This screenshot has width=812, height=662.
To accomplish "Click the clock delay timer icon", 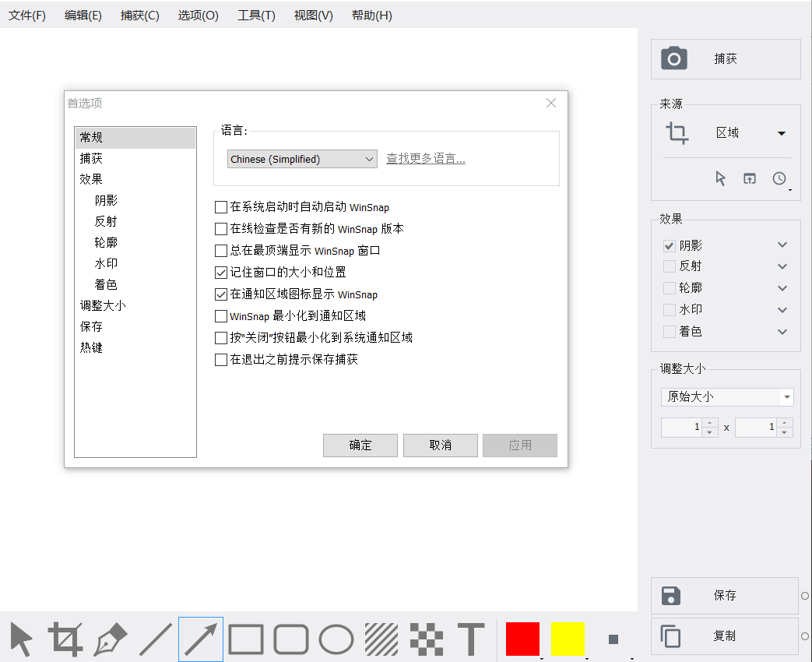I will [779, 178].
